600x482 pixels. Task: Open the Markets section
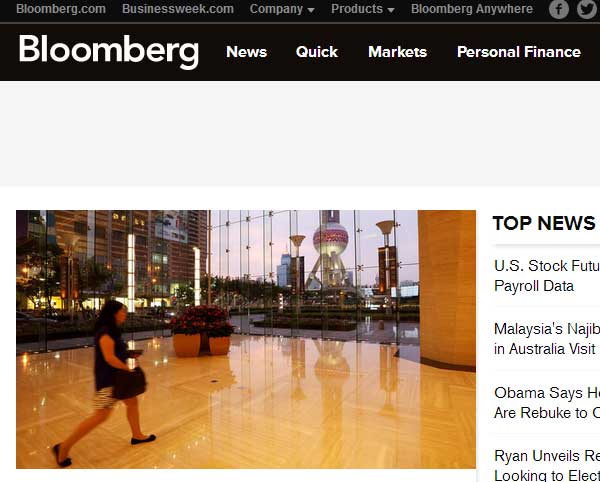(x=397, y=52)
